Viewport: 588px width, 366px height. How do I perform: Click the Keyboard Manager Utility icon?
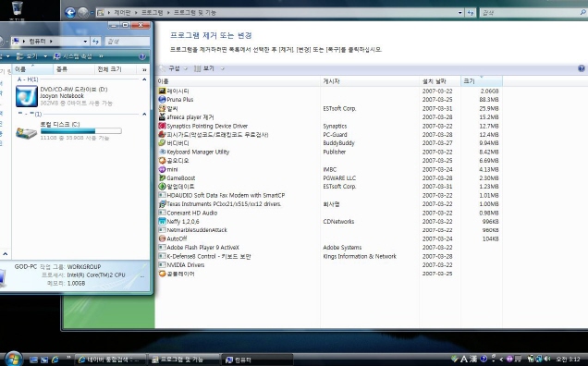162,152
